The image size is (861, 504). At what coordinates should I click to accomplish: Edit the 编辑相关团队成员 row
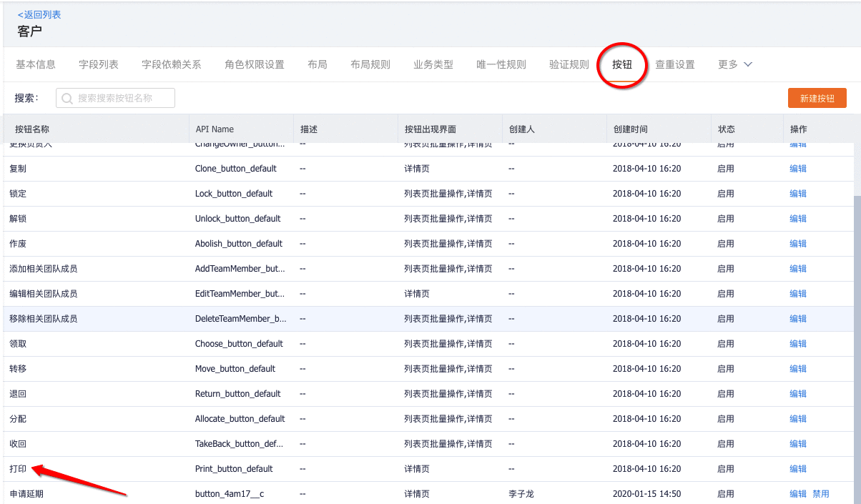click(798, 294)
